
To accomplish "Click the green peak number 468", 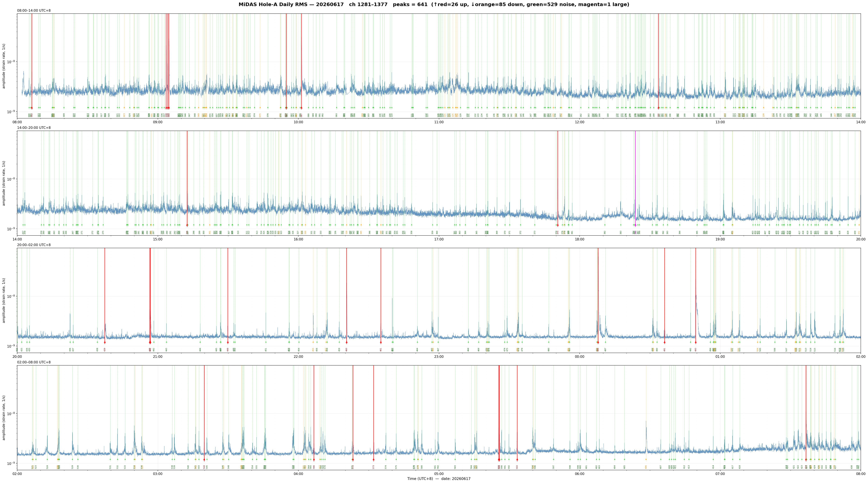I will (468, 350).
